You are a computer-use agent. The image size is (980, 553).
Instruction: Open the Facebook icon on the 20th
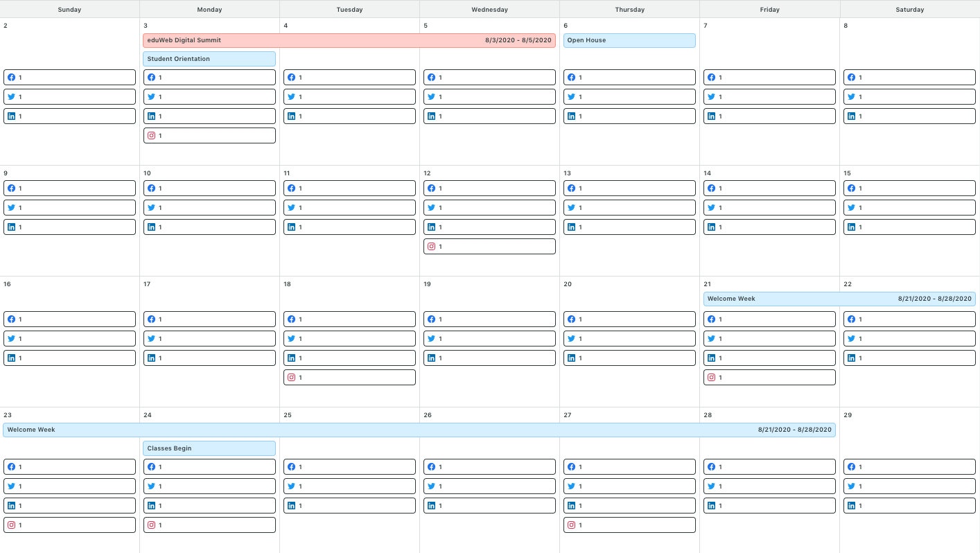571,319
